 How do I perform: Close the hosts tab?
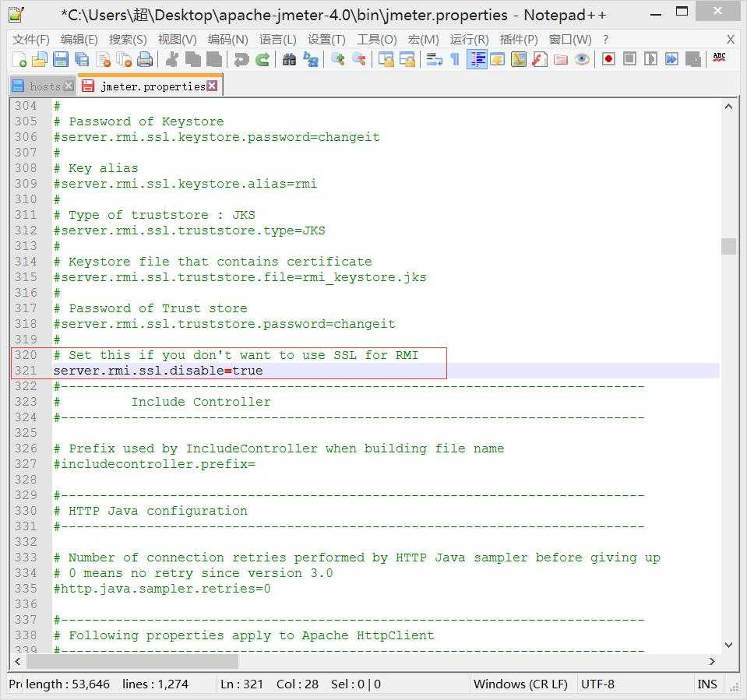tap(69, 86)
